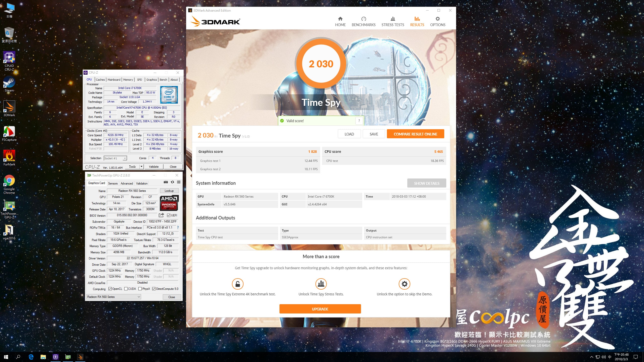Go to HOME in 3DMark
644x362 pixels.
tap(340, 22)
